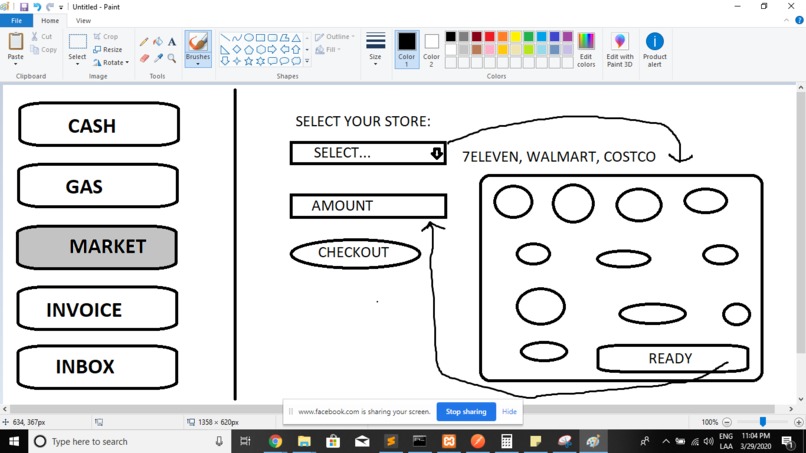The width and height of the screenshot is (806, 453).
Task: Click the Redo arrow in title bar
Action: (x=50, y=7)
